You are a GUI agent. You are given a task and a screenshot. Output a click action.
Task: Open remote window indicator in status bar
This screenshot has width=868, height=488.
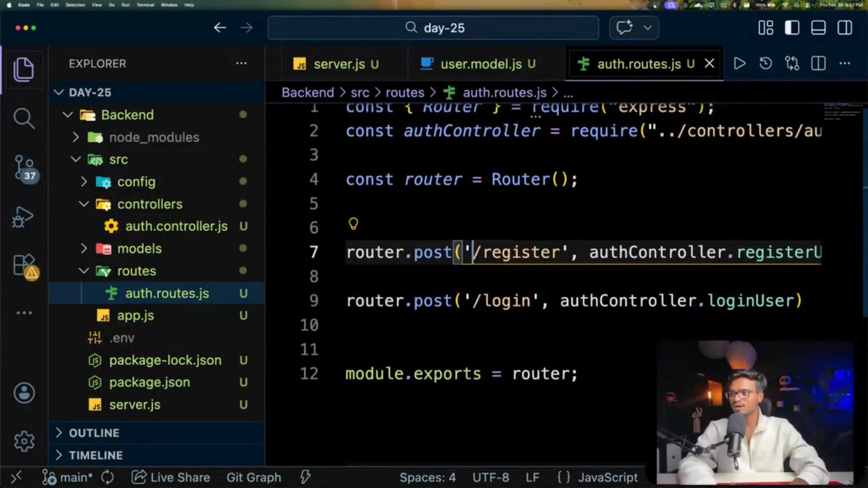click(x=17, y=477)
